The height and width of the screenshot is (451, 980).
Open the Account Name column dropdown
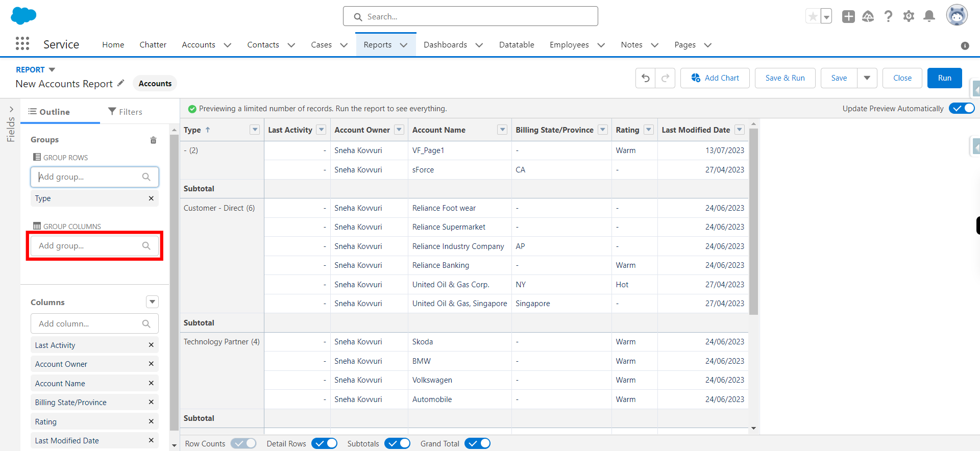click(x=502, y=130)
